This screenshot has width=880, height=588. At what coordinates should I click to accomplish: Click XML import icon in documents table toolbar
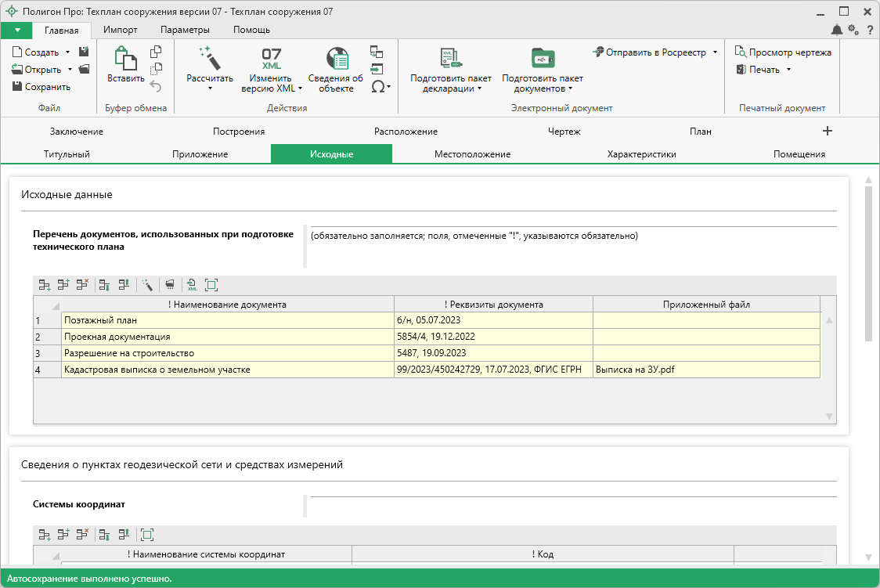click(x=192, y=285)
